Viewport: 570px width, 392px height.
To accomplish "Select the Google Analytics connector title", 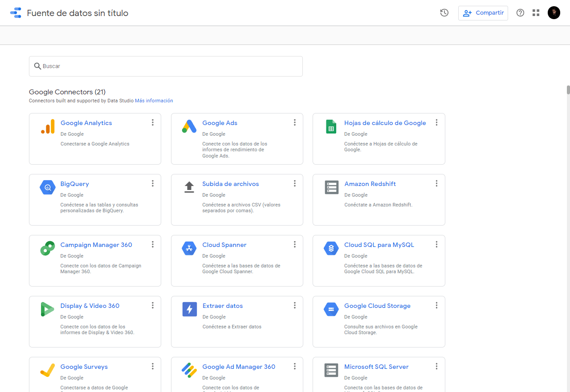I will (x=86, y=123).
